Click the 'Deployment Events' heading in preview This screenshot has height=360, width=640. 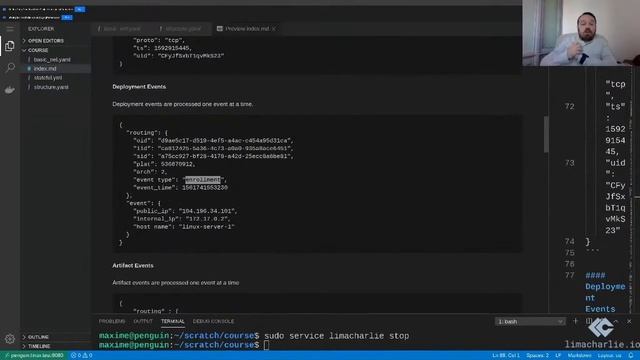[x=139, y=87]
